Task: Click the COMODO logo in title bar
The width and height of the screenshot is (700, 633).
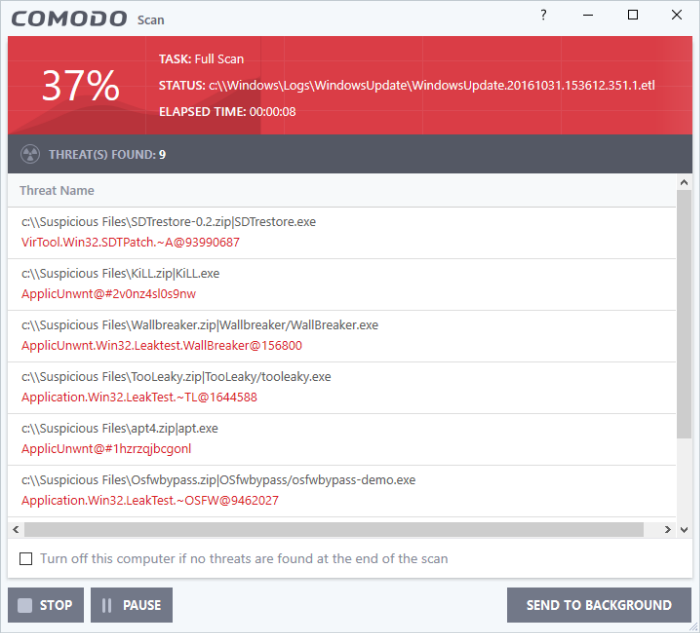Action: click(x=69, y=18)
